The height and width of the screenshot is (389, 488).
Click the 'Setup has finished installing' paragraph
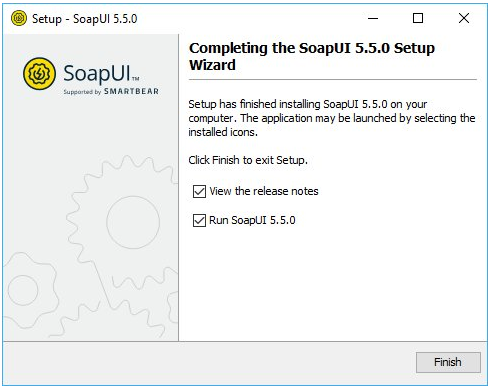(332, 118)
